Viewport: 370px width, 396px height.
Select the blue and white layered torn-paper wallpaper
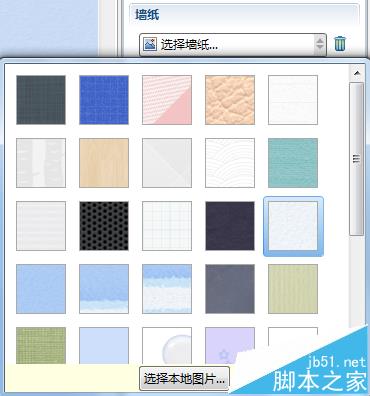pos(167,289)
